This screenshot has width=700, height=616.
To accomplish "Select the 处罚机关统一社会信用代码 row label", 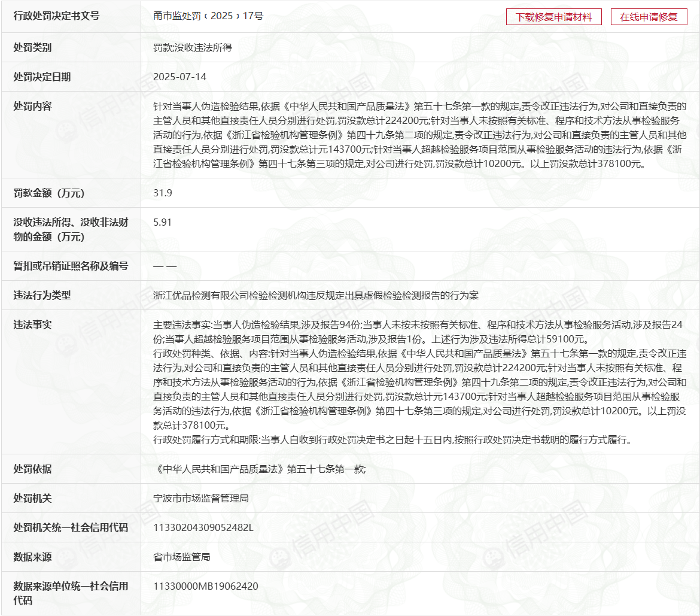I will (x=71, y=528).
